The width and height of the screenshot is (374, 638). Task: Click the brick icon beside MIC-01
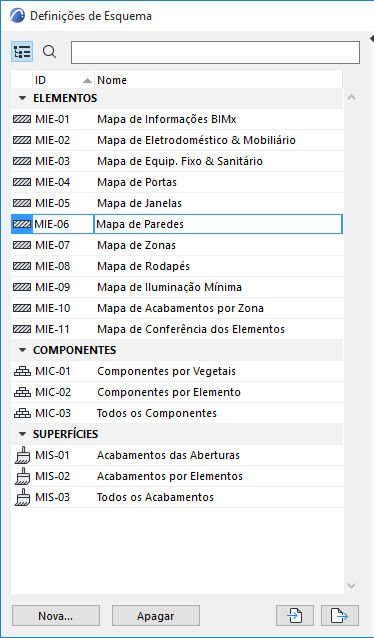pyautogui.click(x=22, y=371)
